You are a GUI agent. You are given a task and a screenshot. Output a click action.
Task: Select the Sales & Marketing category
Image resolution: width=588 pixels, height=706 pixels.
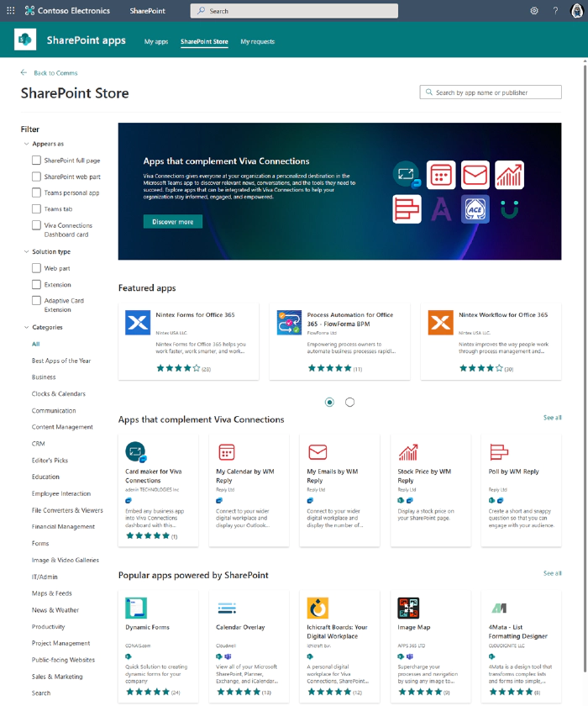pyautogui.click(x=57, y=677)
